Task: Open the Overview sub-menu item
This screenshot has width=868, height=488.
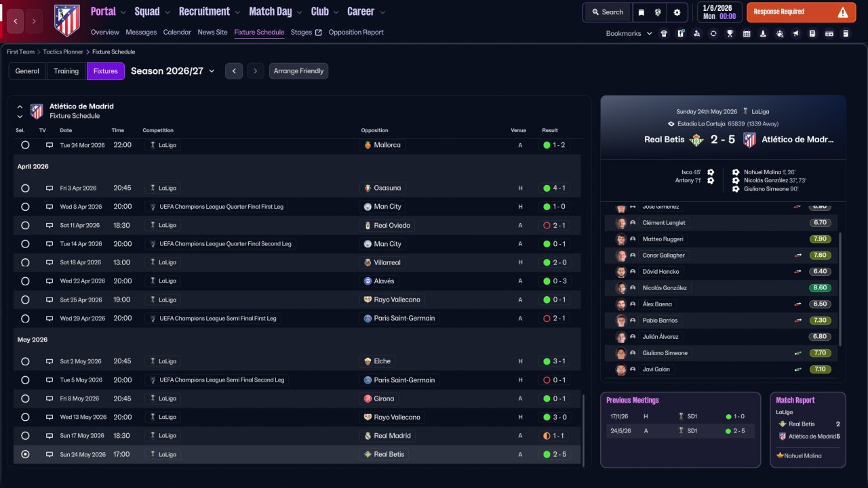Action: (x=104, y=33)
